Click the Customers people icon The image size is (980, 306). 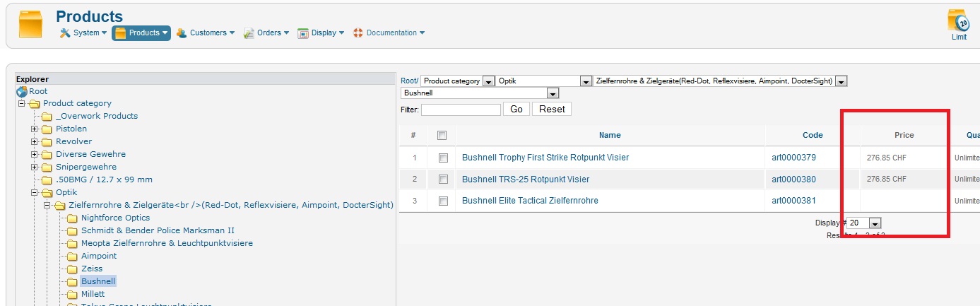[182, 33]
